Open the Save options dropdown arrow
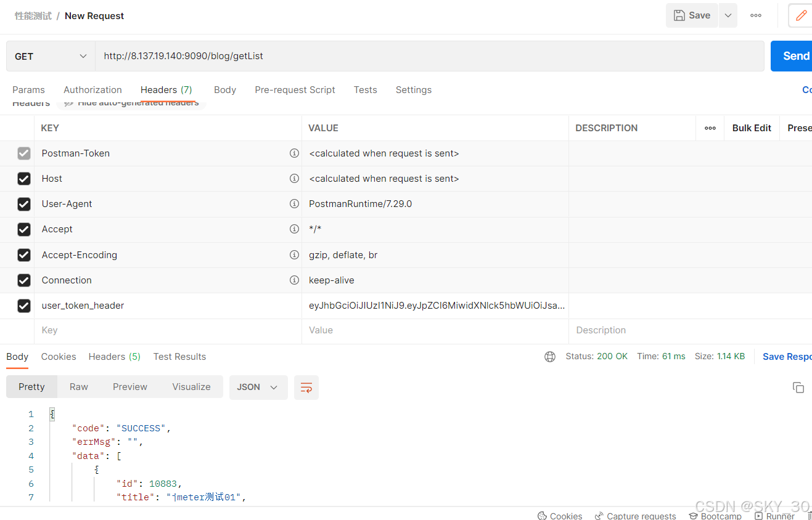The image size is (812, 520). (728, 15)
